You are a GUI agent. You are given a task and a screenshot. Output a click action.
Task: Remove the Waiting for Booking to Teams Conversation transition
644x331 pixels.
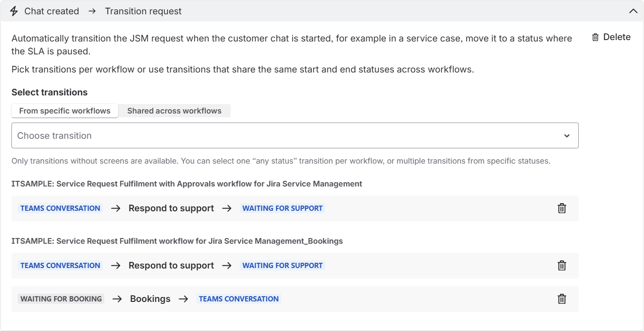[562, 299]
